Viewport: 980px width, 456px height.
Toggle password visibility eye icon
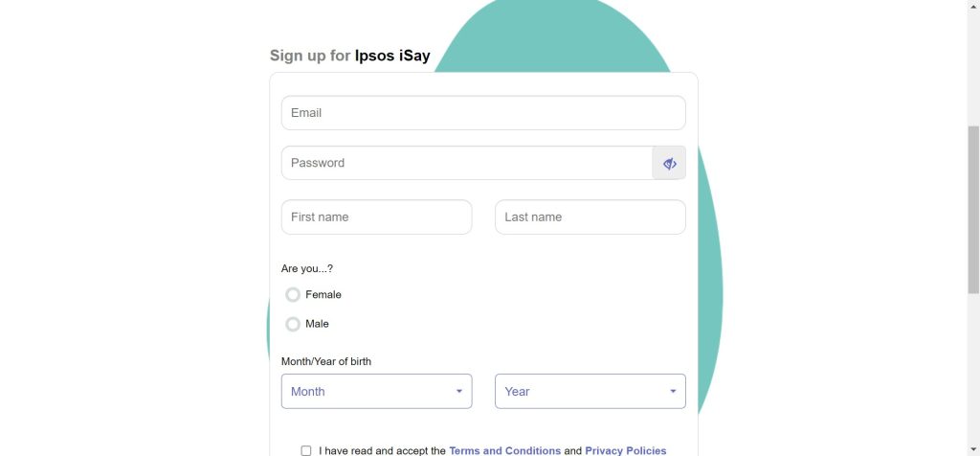(669, 163)
